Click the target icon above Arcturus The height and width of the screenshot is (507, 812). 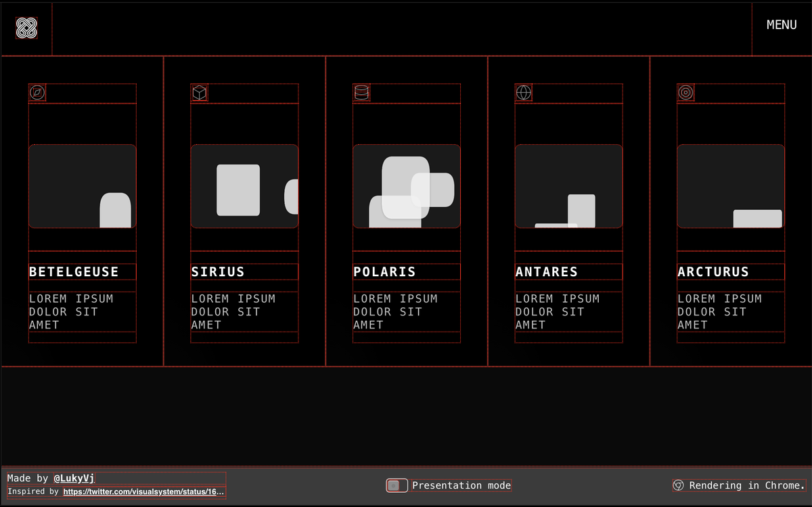tap(685, 93)
